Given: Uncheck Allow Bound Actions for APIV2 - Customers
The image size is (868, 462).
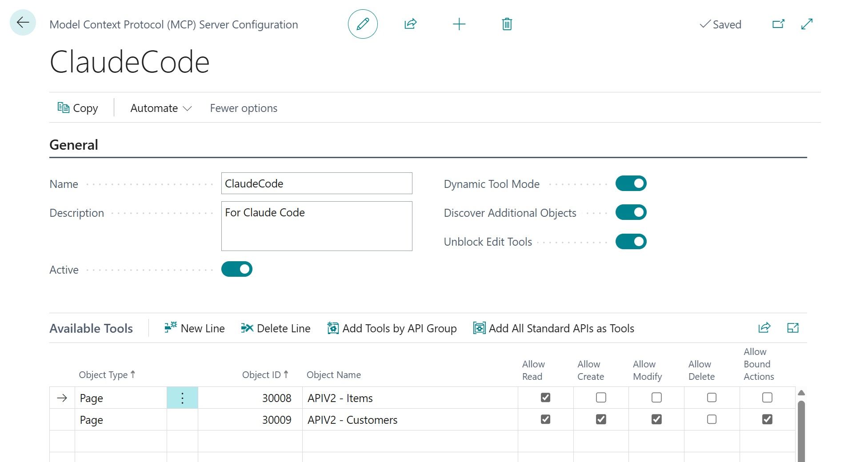Looking at the screenshot, I should click(767, 419).
